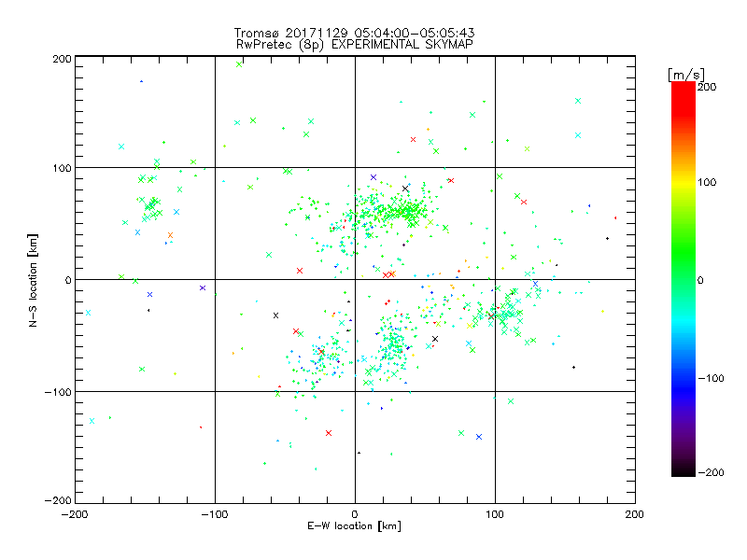Click the x-axis tick label '100'
747x560 pixels.
point(495,515)
